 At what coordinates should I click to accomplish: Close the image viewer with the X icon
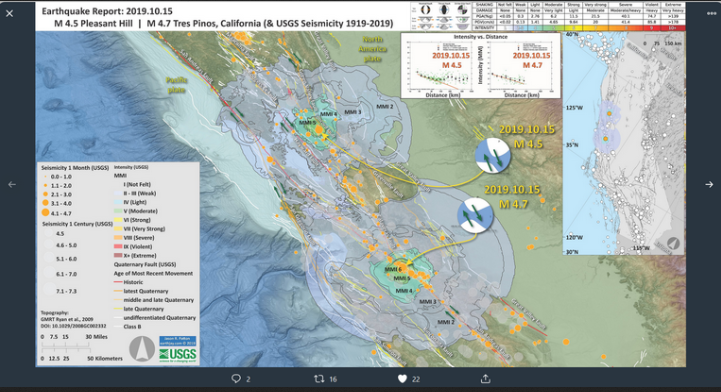click(x=9, y=13)
